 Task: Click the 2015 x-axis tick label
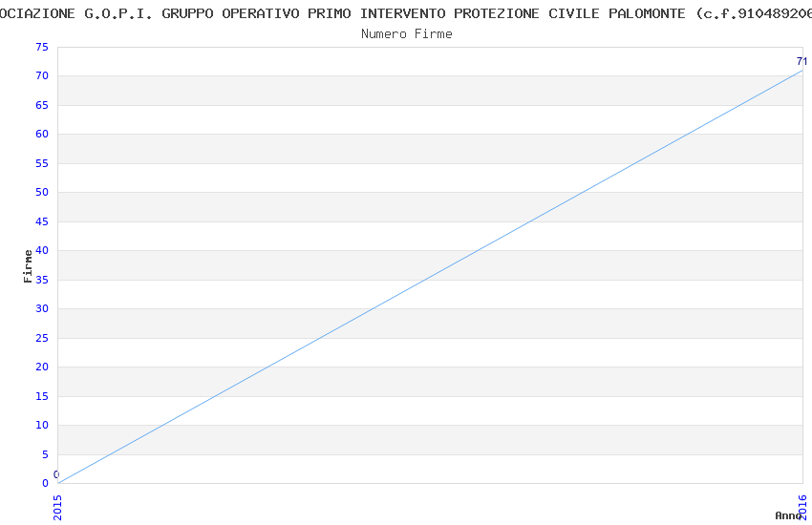[57, 508]
